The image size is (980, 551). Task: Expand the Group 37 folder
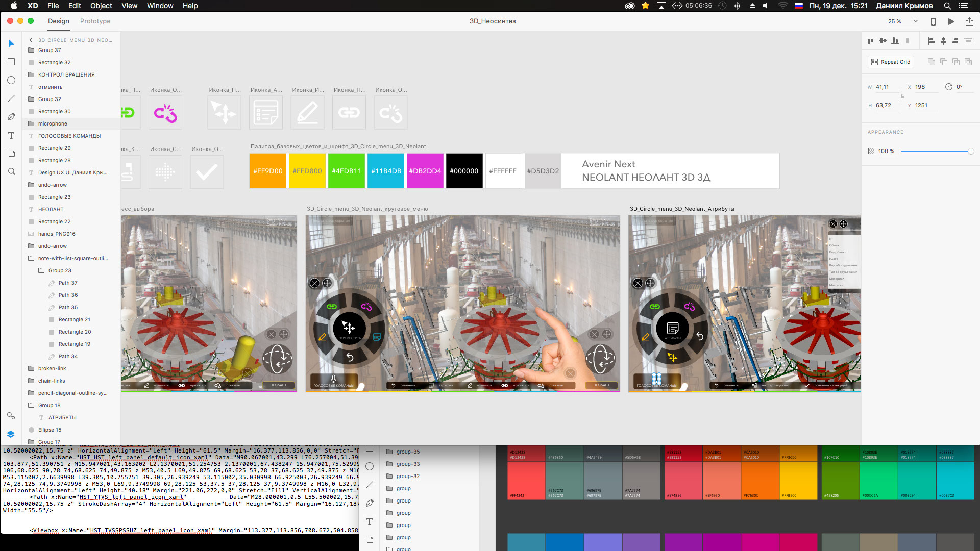coord(31,50)
